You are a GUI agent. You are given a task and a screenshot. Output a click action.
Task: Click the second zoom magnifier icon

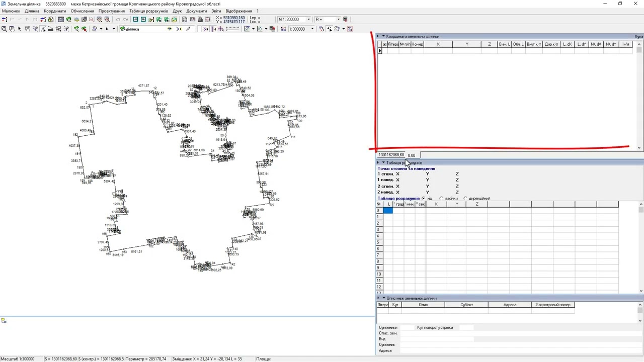tap(107, 19)
